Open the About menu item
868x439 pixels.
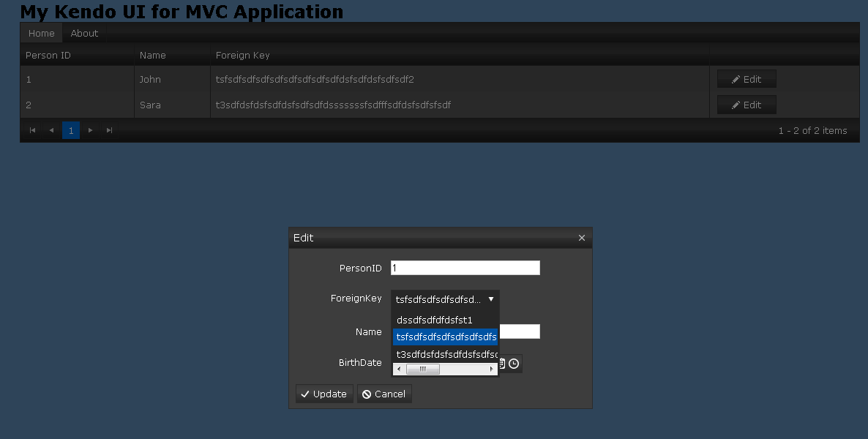84,33
